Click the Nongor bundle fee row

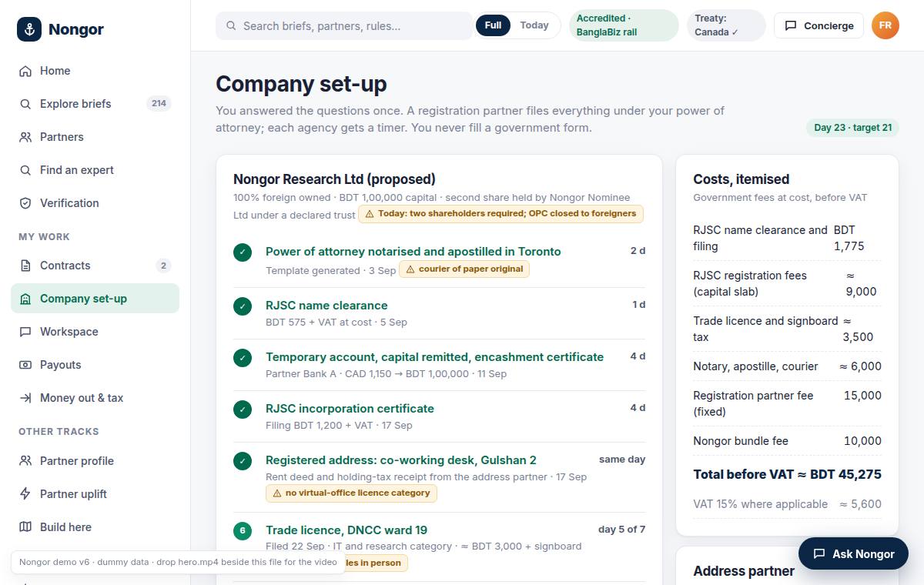[x=787, y=441]
